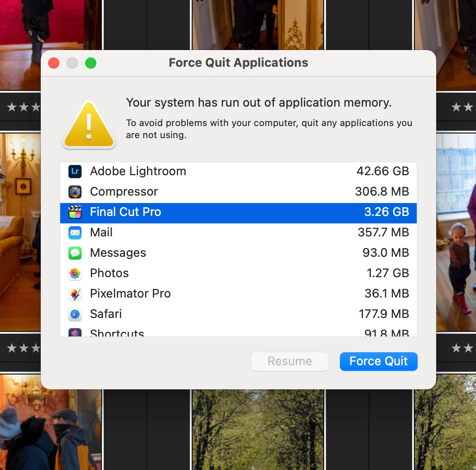Click the Compressor app icon

pos(75,192)
